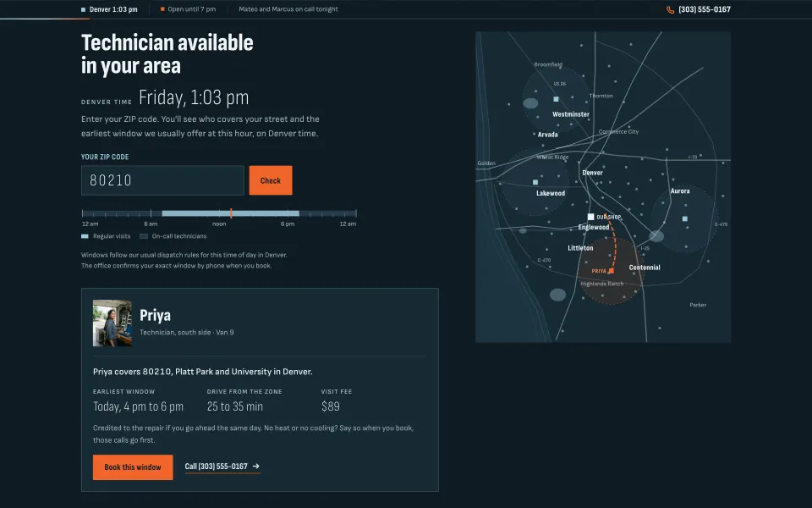Click the Aurora zone square marker
Viewport: 812px width, 508px height.
tap(684, 218)
